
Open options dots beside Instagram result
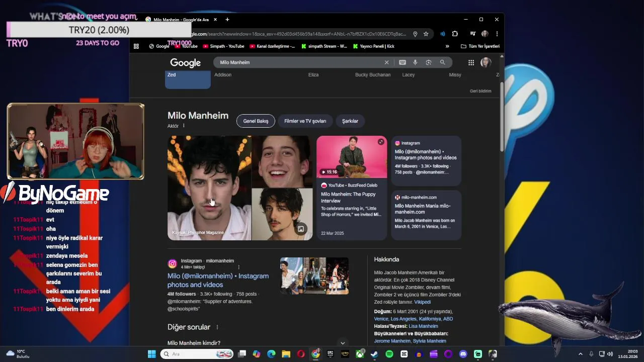click(238, 267)
